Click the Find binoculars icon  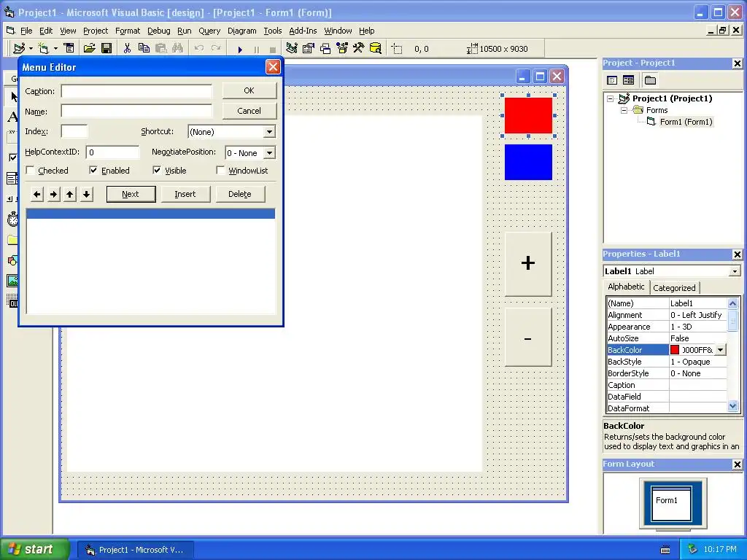(x=178, y=49)
